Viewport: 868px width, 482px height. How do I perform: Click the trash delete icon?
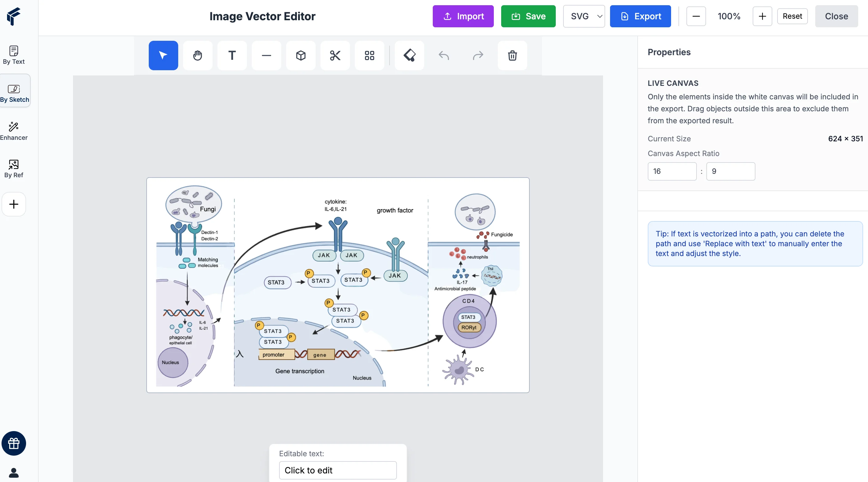tap(512, 55)
